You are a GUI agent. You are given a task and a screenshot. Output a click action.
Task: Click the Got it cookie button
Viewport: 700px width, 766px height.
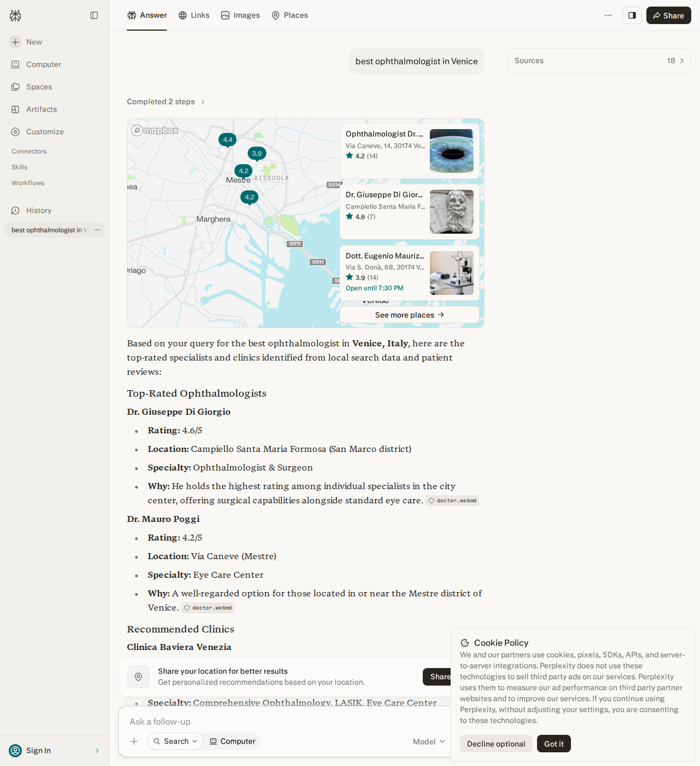[x=554, y=744]
